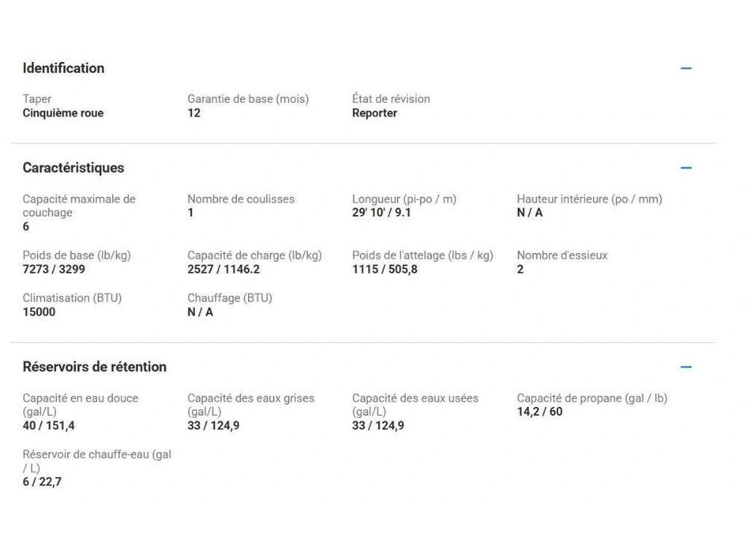Image resolution: width=747 pixels, height=560 pixels.
Task: Select the water heater value 6 / 22,7
Action: [42, 482]
